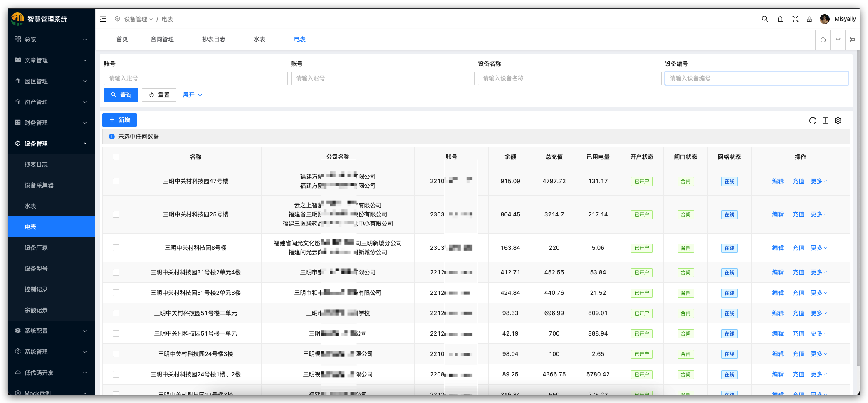The height and width of the screenshot is (403, 868).
Task: Check the row 三明中关村科技园25号楼
Action: coord(116,214)
